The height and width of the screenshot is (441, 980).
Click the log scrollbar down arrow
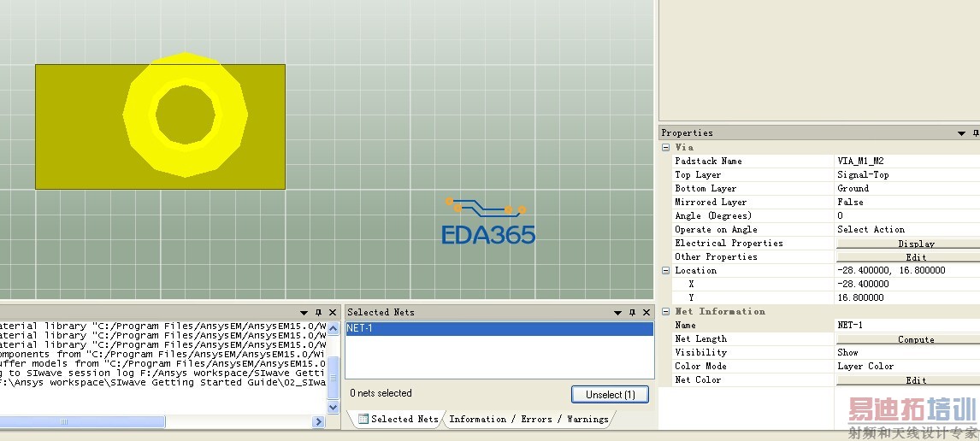(x=334, y=407)
